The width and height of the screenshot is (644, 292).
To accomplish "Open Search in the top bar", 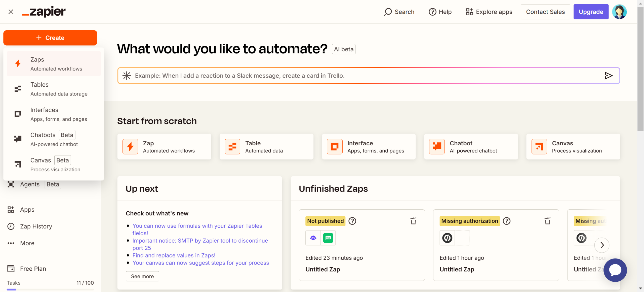I will [x=399, y=12].
